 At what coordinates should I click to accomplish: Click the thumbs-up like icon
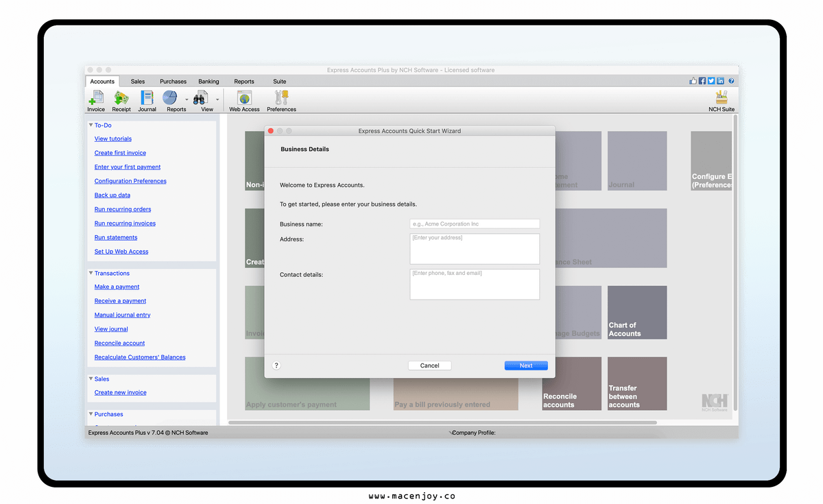click(693, 81)
